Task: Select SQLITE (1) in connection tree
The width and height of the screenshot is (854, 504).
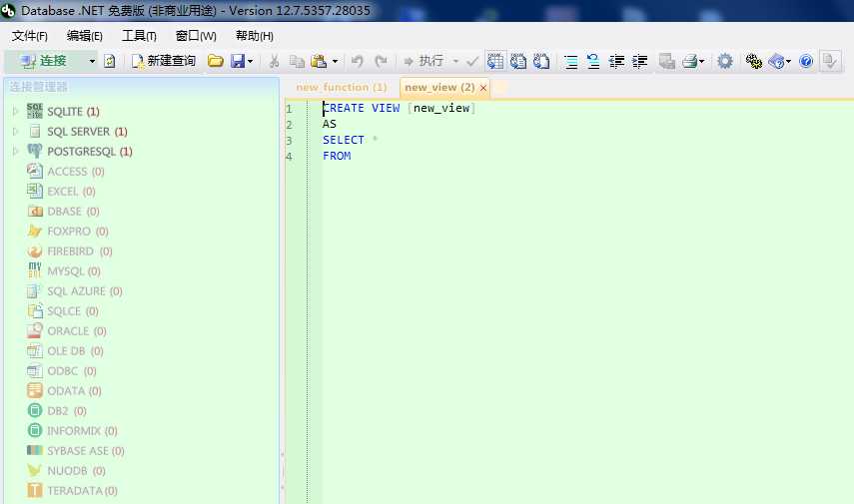Action: click(x=73, y=112)
